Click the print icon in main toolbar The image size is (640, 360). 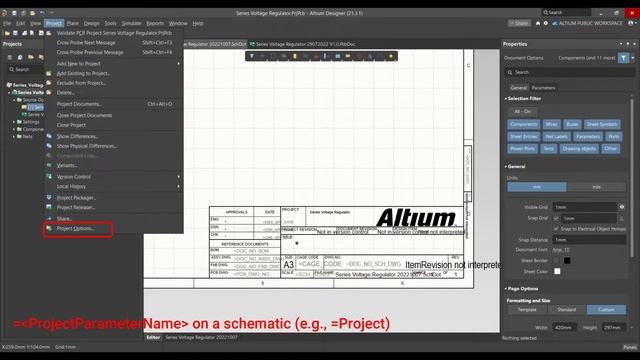24,33
